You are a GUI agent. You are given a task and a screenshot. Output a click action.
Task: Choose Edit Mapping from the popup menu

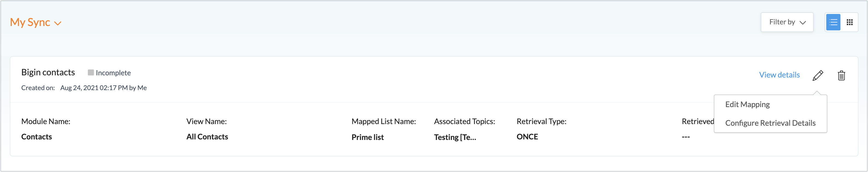click(x=747, y=104)
